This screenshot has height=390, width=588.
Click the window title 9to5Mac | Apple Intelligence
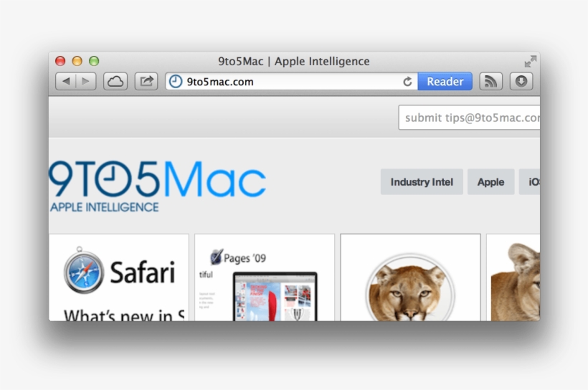tap(293, 61)
